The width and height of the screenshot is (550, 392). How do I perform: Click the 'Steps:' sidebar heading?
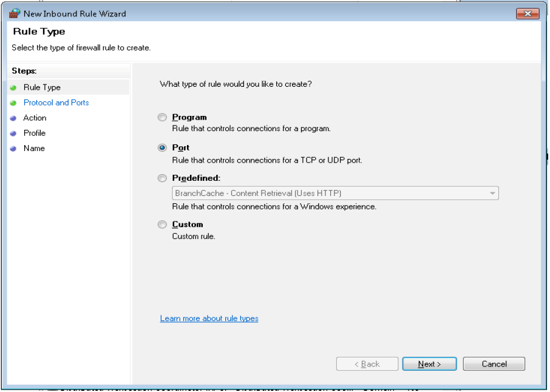point(24,71)
